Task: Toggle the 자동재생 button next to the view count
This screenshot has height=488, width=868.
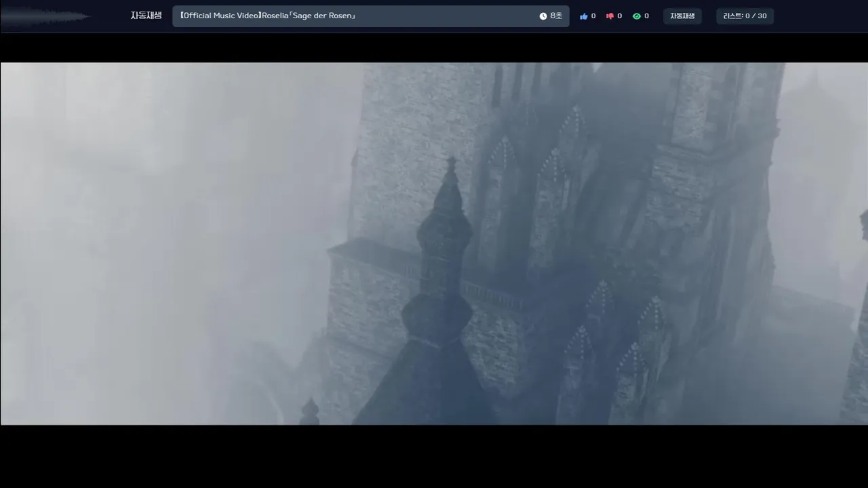Action: pyautogui.click(x=682, y=16)
